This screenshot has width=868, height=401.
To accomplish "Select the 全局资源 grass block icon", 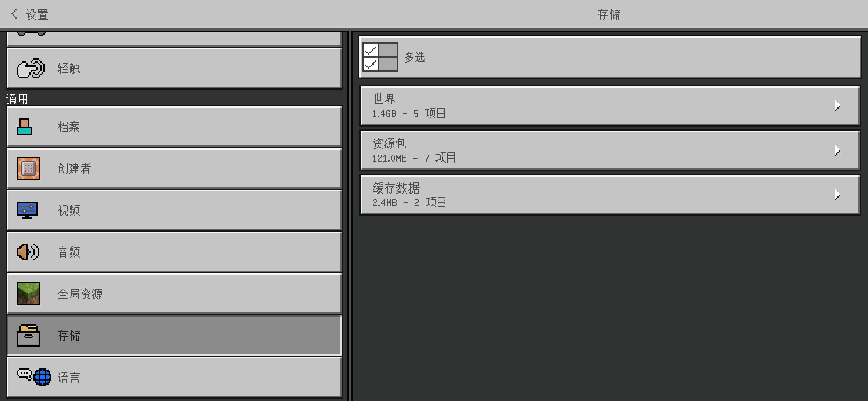I will [28, 294].
